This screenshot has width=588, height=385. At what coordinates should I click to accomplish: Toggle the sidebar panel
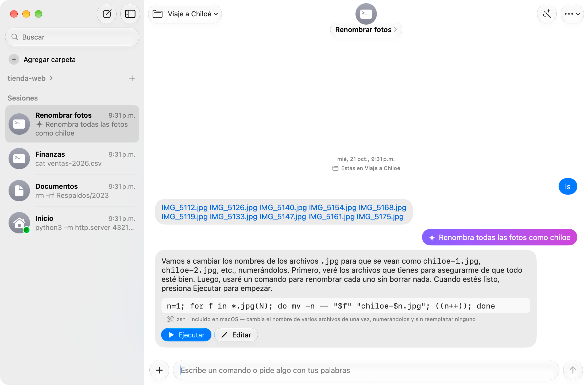coord(130,14)
